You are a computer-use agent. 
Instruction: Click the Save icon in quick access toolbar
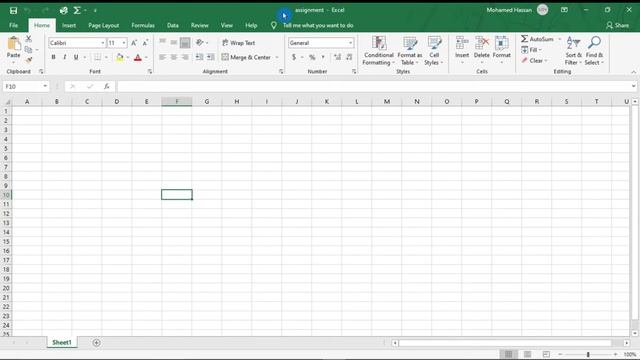tap(13, 10)
